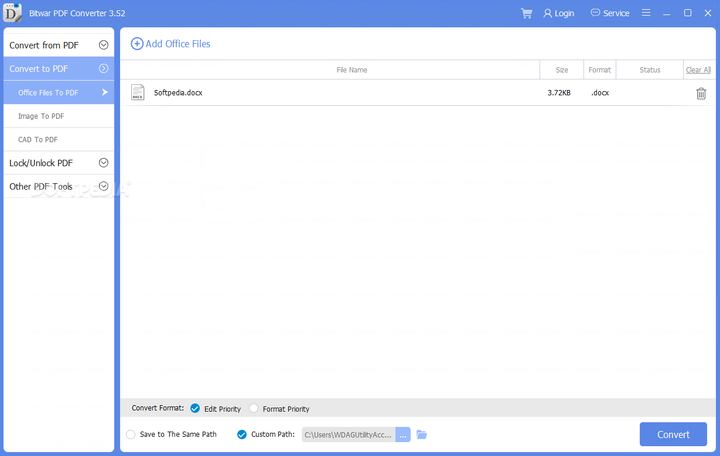Open the shopping cart icon
This screenshot has height=456, width=720.
526,13
